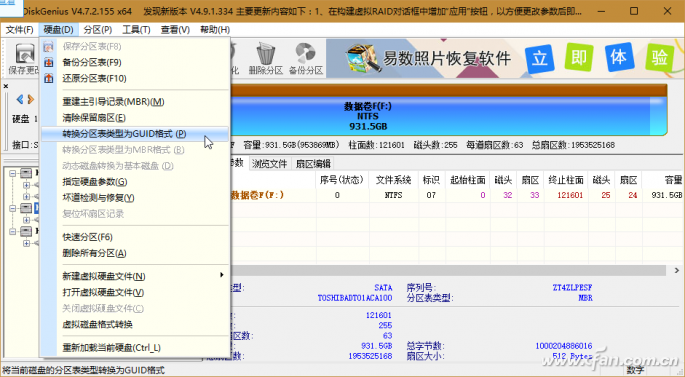
Task: Click the 备份分区 toolbar icon
Action: [x=306, y=58]
